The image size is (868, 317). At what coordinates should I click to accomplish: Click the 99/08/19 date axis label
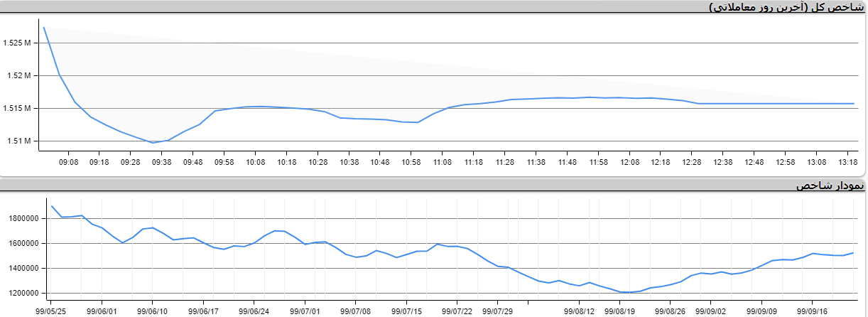[620, 311]
